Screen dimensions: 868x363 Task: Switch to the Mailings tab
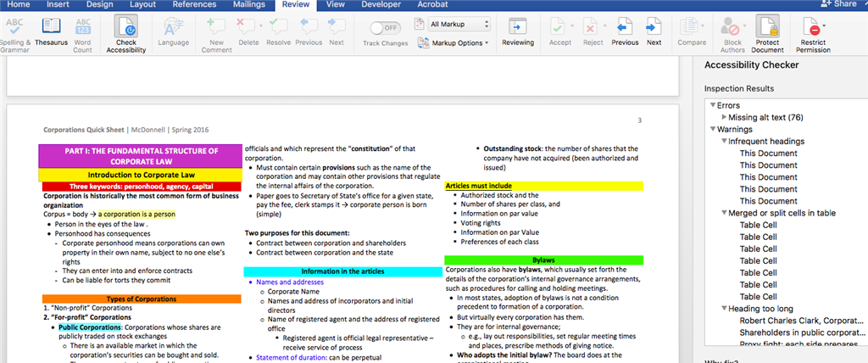point(248,4)
